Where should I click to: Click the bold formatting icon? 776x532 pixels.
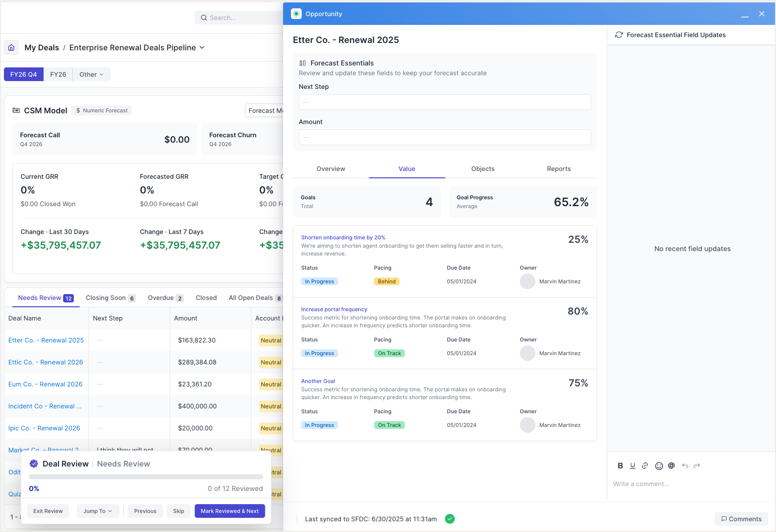point(620,466)
